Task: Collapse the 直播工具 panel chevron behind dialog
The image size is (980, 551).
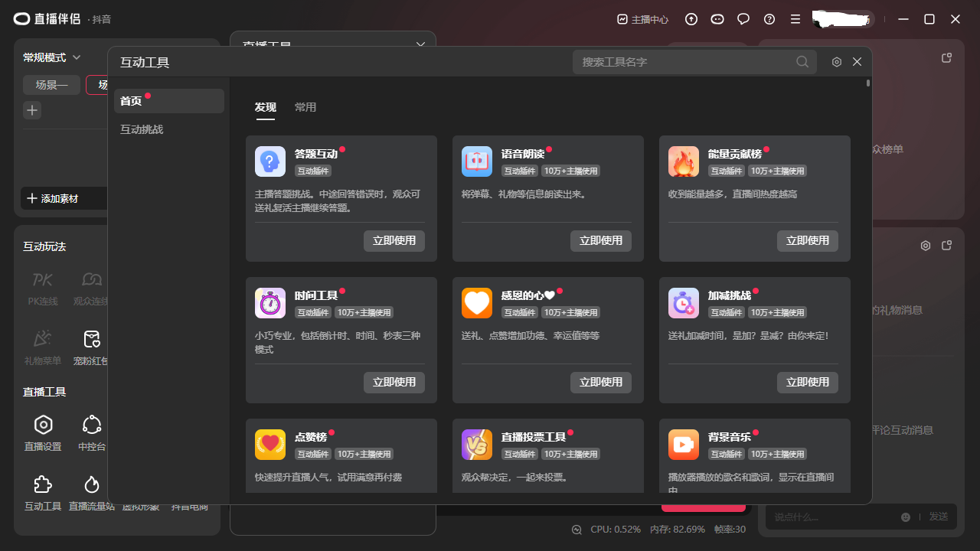Action: tap(420, 44)
